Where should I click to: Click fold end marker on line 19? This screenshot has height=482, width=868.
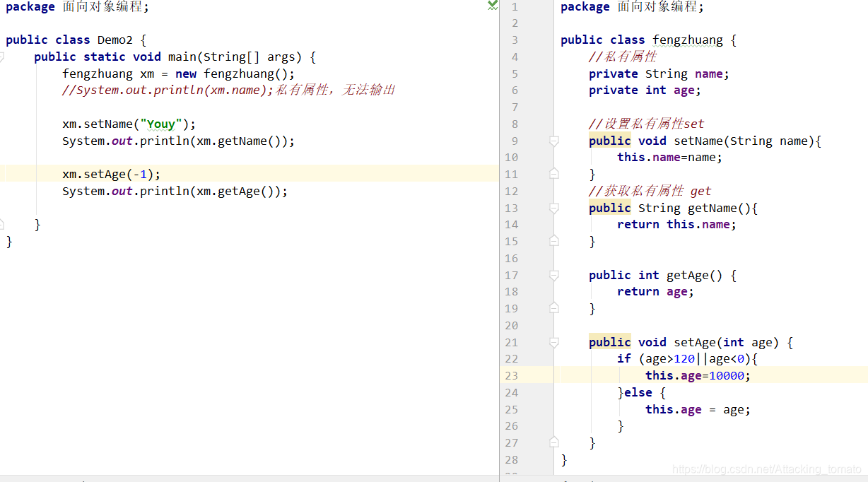[554, 308]
